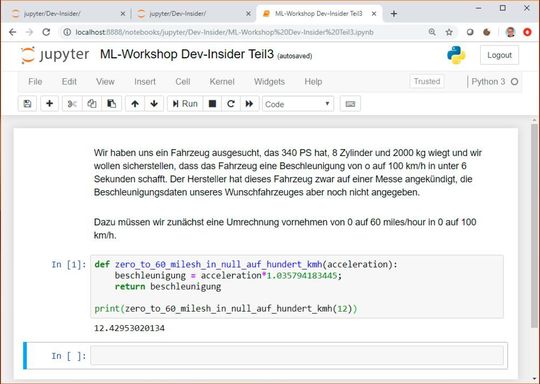Click the Python 3 kernel name
Screen dimensions: 540x384
pos(488,82)
